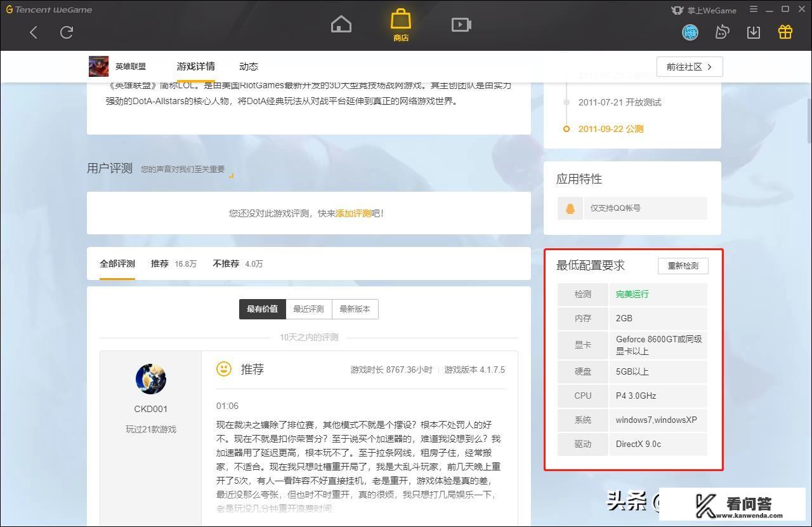Click the Tencent WeGame logo
The width and height of the screenshot is (812, 527).
tap(49, 10)
